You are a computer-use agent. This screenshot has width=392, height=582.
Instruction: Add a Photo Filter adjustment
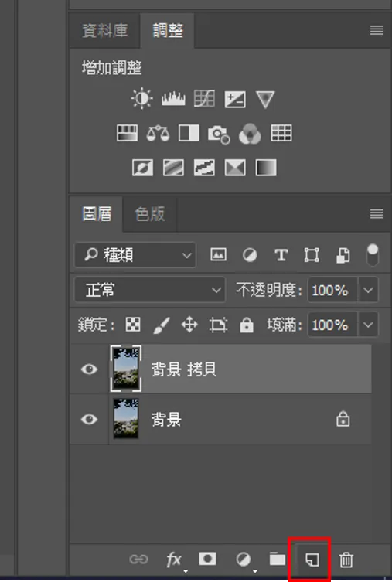(x=219, y=134)
